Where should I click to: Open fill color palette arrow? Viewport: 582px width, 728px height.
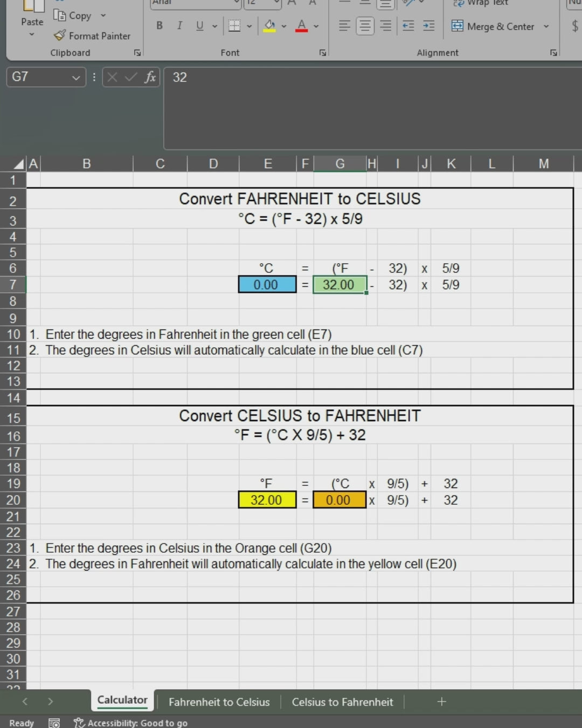click(284, 26)
